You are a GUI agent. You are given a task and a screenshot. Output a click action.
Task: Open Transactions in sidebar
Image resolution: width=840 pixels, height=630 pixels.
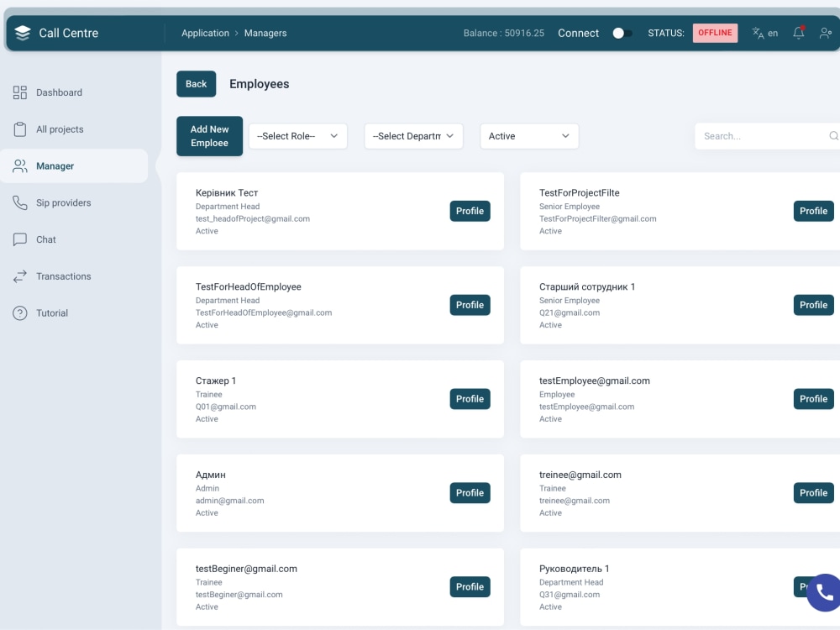(63, 276)
